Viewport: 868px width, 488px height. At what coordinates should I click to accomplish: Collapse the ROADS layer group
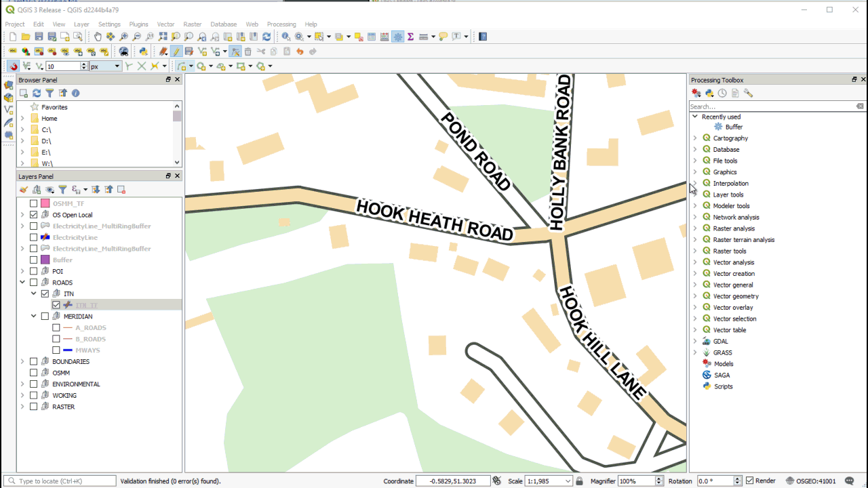pos(22,283)
